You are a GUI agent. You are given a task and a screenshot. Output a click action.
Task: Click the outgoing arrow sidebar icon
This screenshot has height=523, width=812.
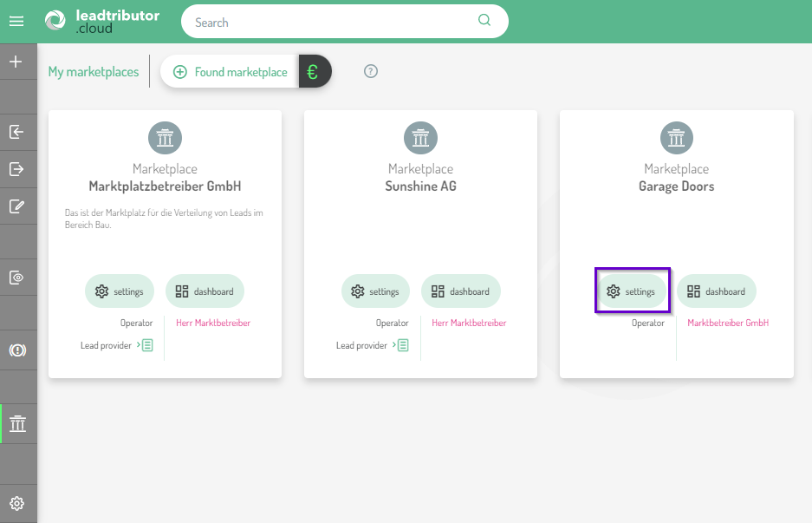coord(16,169)
